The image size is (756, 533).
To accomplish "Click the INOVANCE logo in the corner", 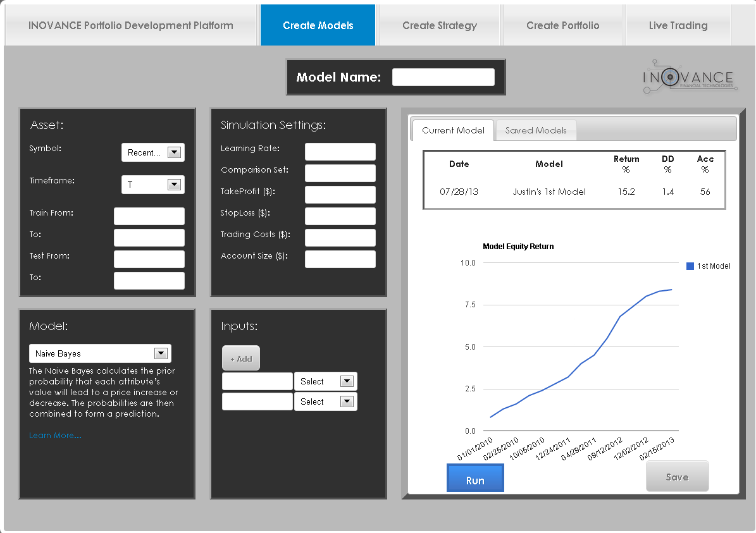I will 689,77.
